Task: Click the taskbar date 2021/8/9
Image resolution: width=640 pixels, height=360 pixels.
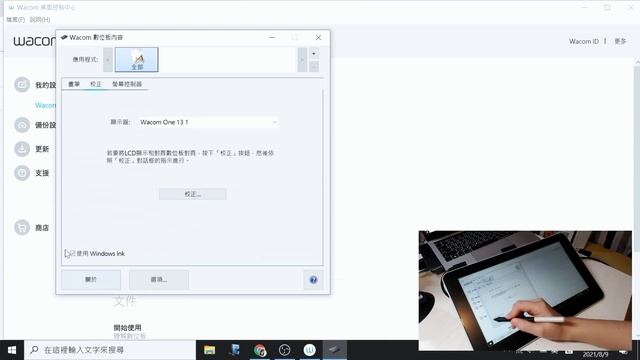Action: [x=595, y=354]
